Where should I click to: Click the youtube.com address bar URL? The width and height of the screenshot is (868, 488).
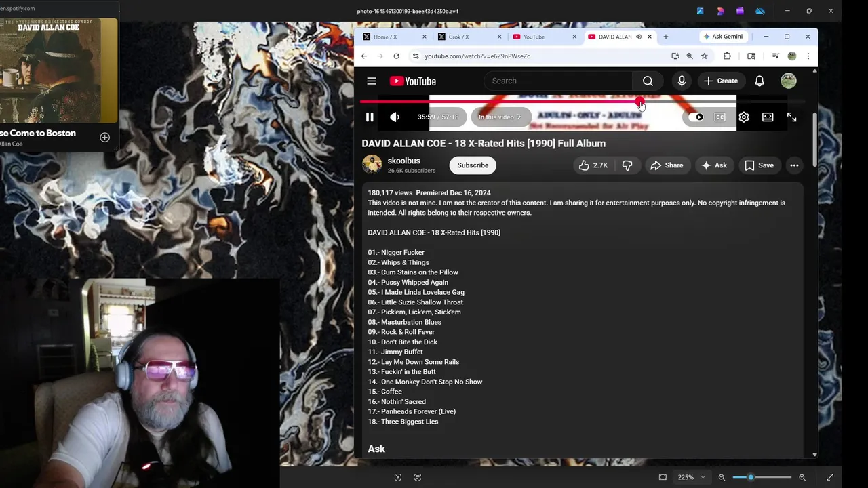[x=477, y=56]
